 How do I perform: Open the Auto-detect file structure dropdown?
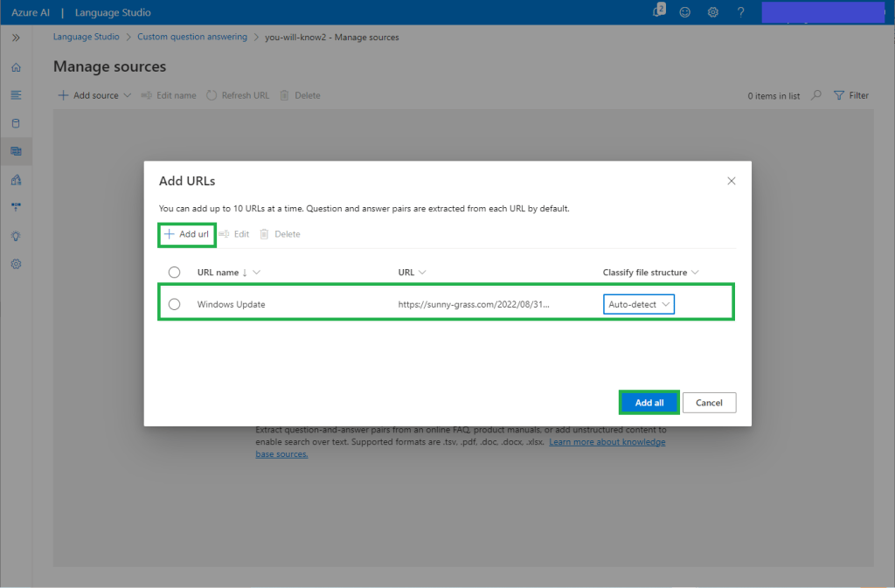pyautogui.click(x=639, y=304)
